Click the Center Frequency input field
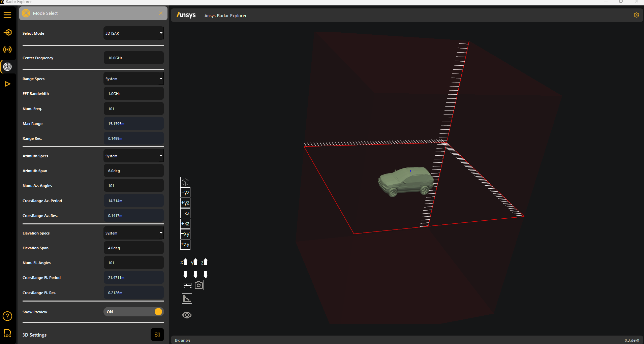Screen dimensions: 644x344 click(134, 58)
